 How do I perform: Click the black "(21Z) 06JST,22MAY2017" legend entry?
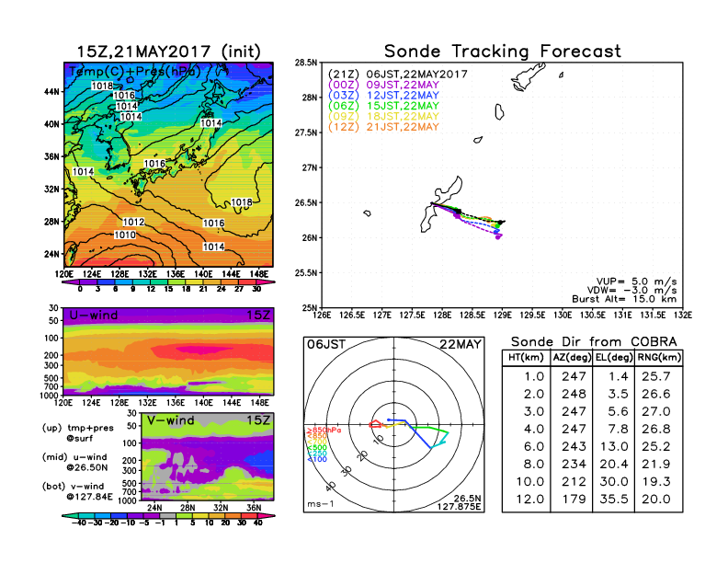(x=398, y=75)
